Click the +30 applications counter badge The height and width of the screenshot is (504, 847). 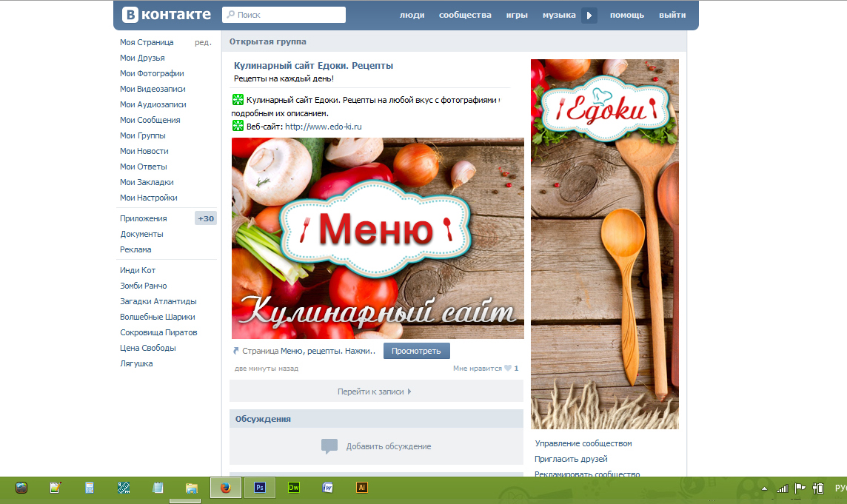coord(205,218)
